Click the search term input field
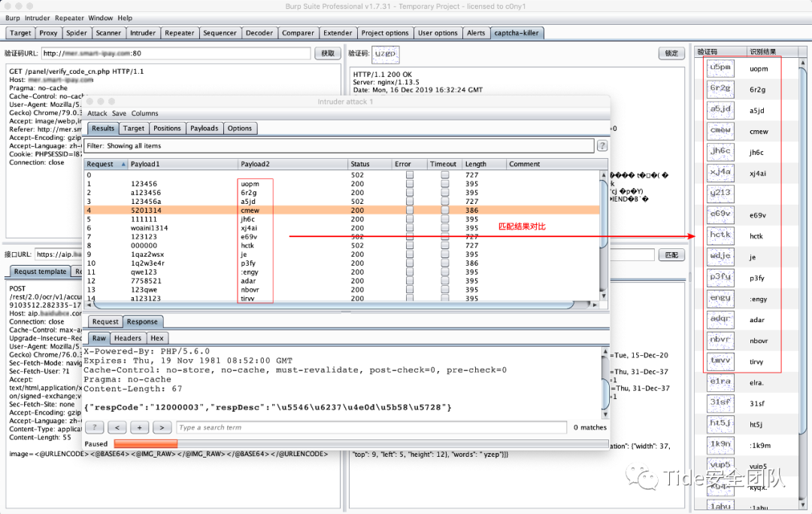This screenshot has height=514, width=812. click(371, 427)
